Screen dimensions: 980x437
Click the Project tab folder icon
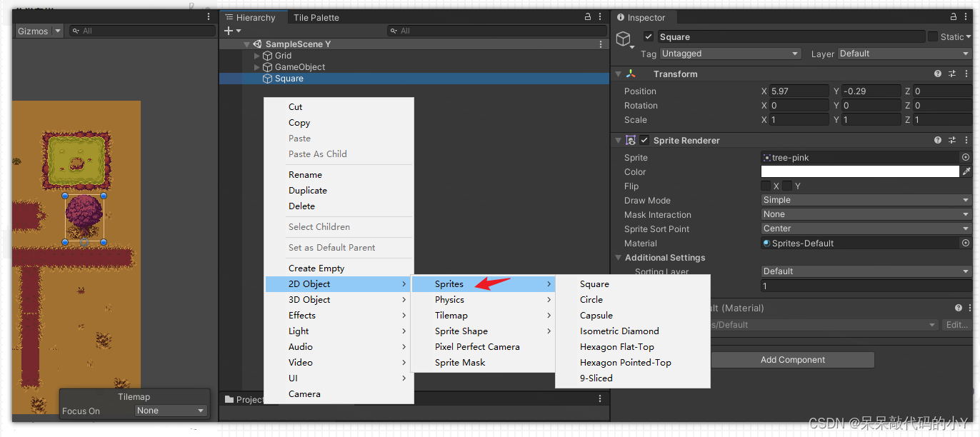(x=229, y=399)
